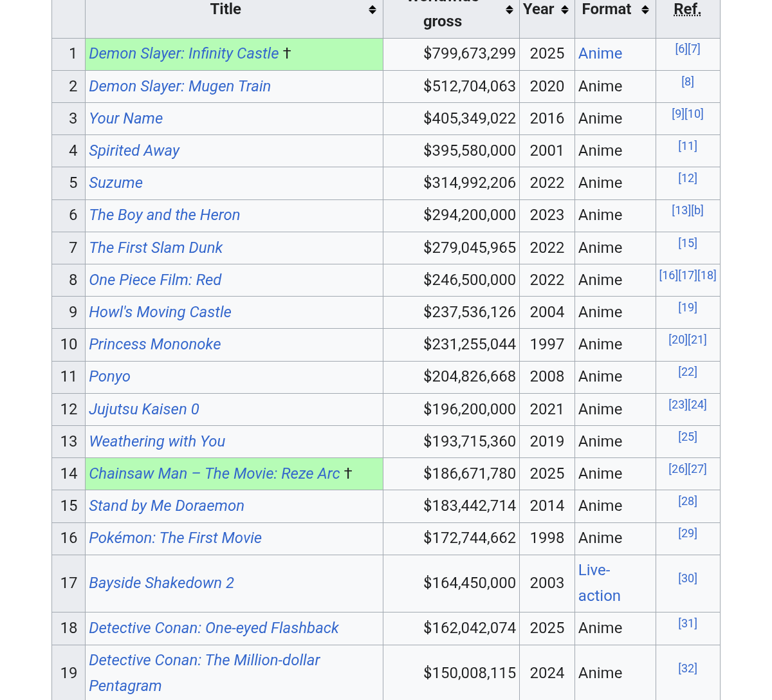The width and height of the screenshot is (772, 700).
Task: Jump to citation [29]
Action: pos(688,533)
